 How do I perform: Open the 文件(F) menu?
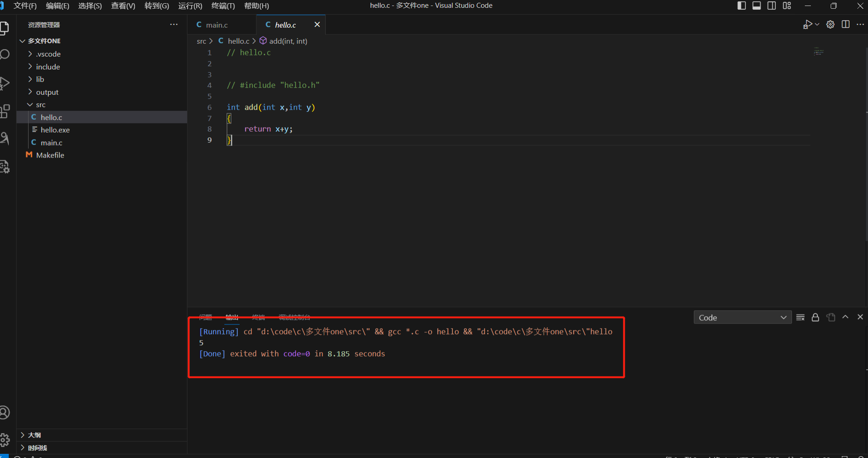[x=25, y=6]
